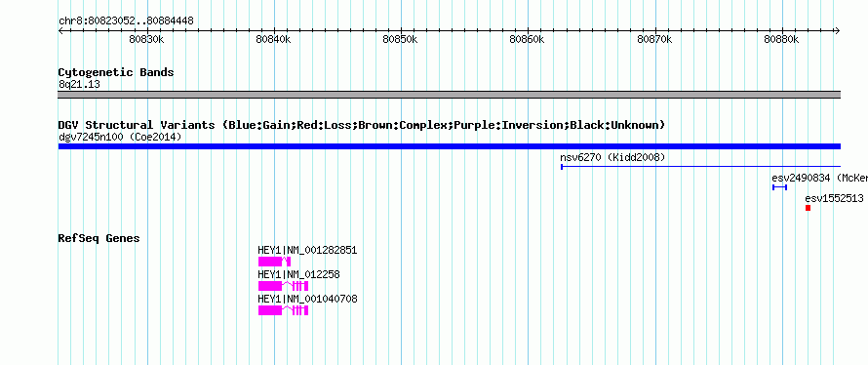This screenshot has height=365, width=868.
Task: Select the HEY1|NM_012258 gene model glyph
Action: coord(283,286)
